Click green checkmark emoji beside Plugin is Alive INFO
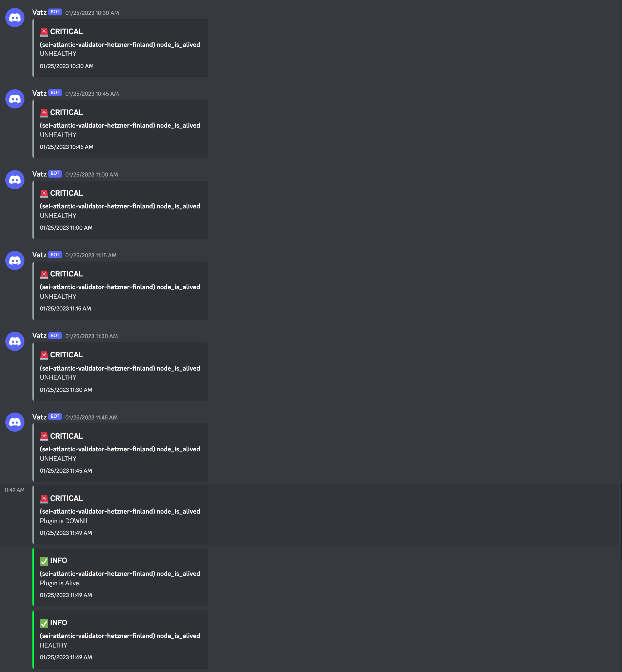 pyautogui.click(x=44, y=561)
